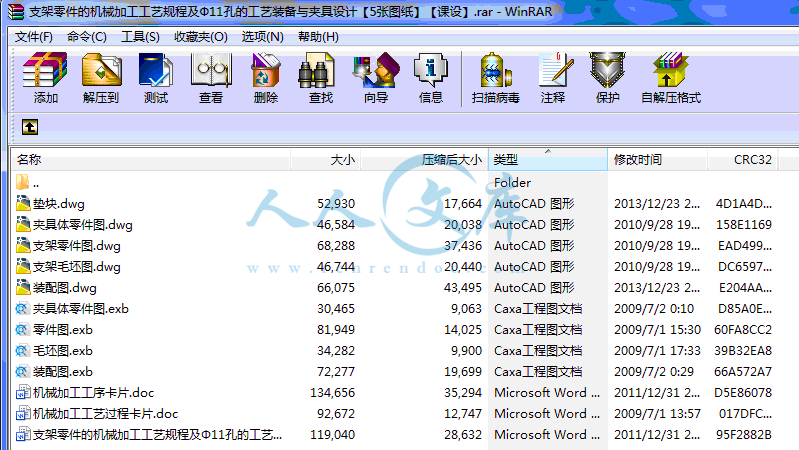This screenshot has width=799, height=450.
Task: Click CRC32 value 95F2882B
Action: coord(743,434)
